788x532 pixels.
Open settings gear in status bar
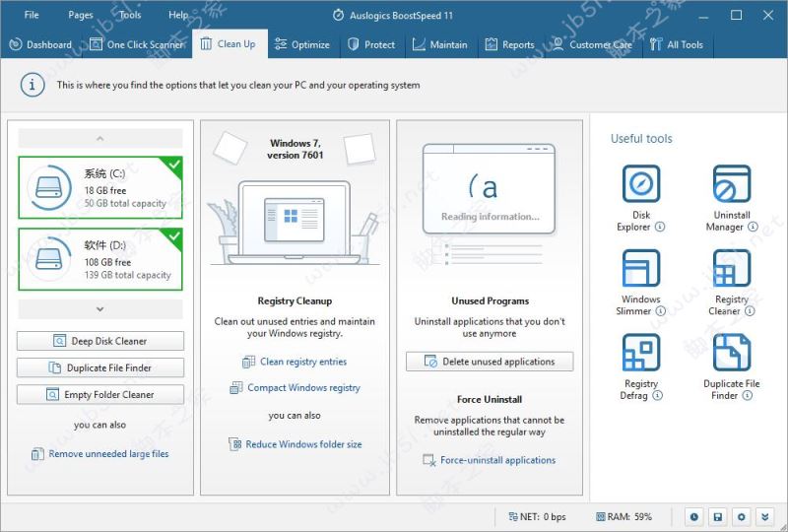point(742,517)
